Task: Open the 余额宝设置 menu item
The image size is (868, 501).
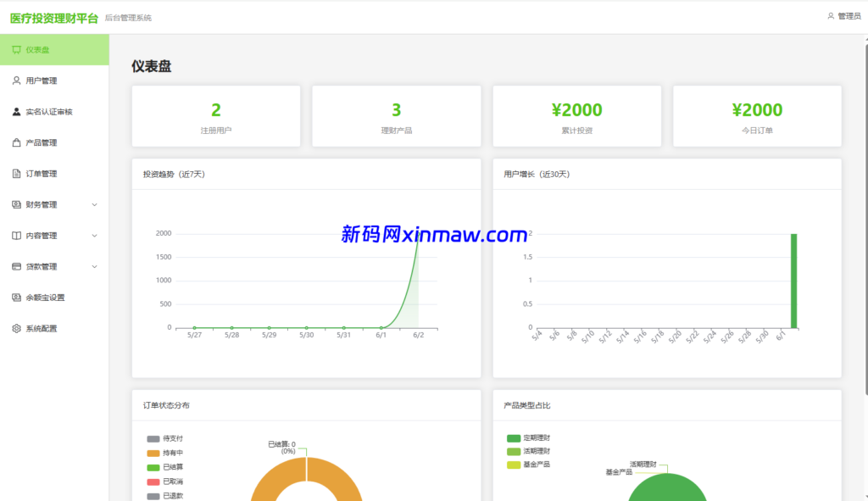Action: tap(54, 298)
